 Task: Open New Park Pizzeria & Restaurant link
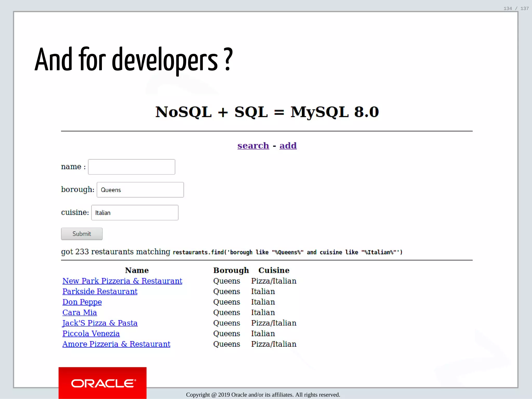(122, 281)
